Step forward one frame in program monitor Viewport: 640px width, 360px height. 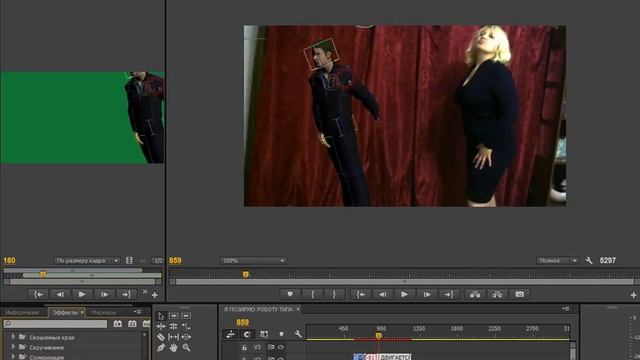pos(427,294)
